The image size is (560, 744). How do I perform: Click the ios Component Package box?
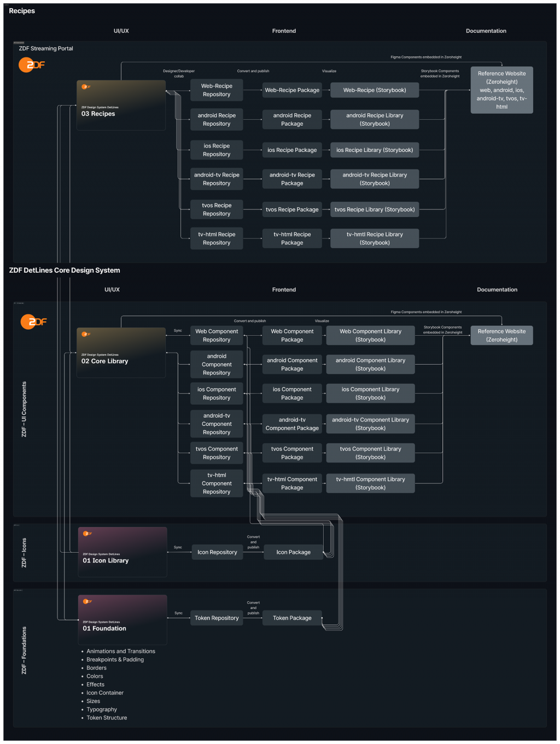(292, 394)
